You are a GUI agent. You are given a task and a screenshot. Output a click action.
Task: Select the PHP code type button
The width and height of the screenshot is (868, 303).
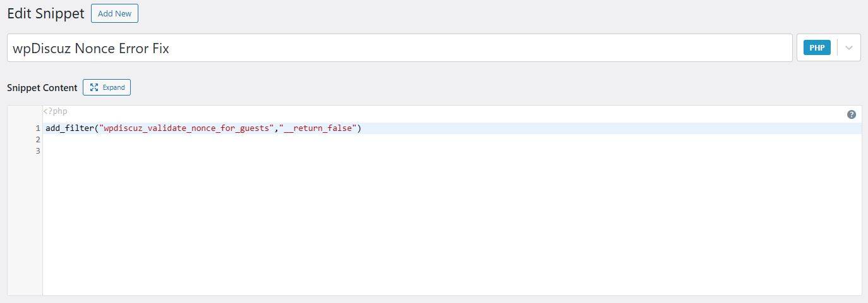pyautogui.click(x=817, y=48)
